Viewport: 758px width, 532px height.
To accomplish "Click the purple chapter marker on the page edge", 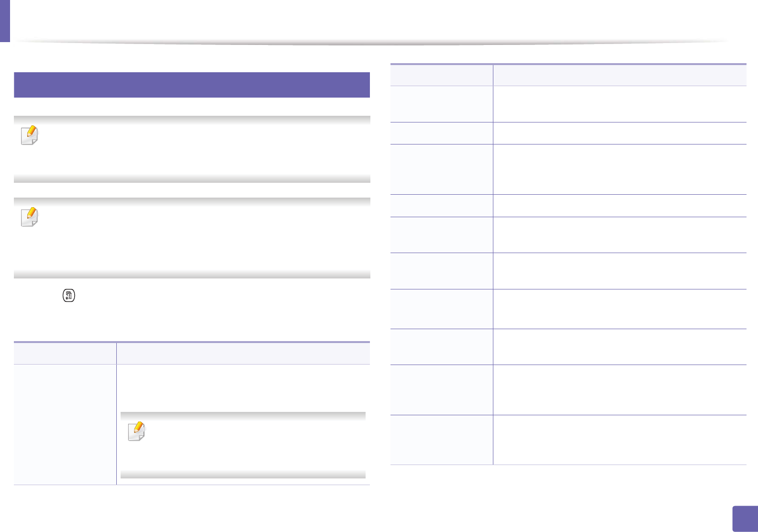I will click(x=5, y=21).
